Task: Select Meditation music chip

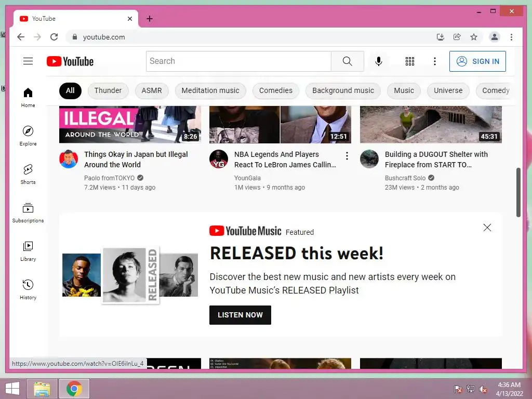Action: coord(210,90)
